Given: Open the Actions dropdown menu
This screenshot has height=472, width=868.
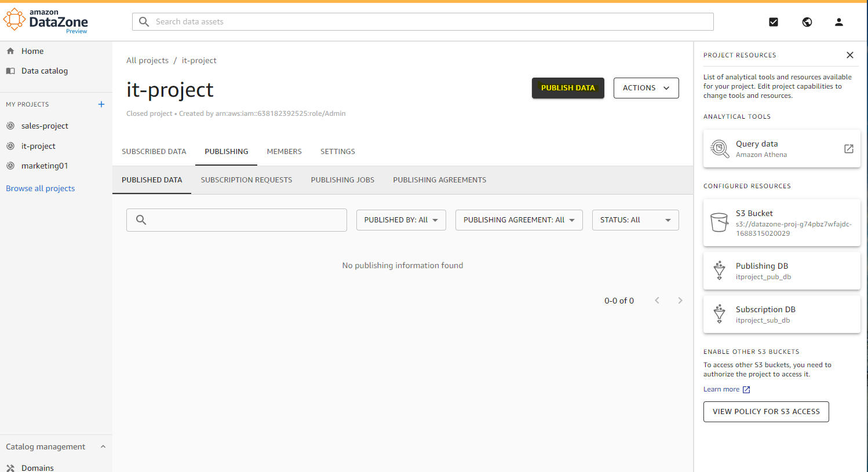Looking at the screenshot, I should (646, 88).
